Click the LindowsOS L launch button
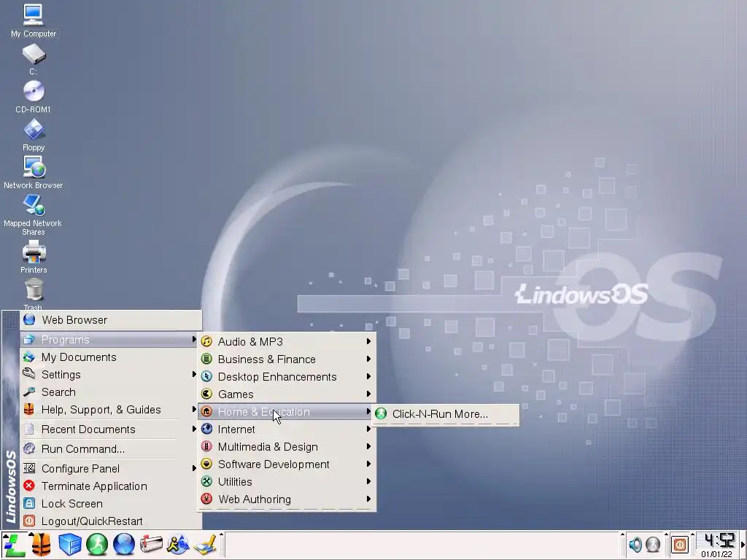The width and height of the screenshot is (747, 560). pos(15,544)
